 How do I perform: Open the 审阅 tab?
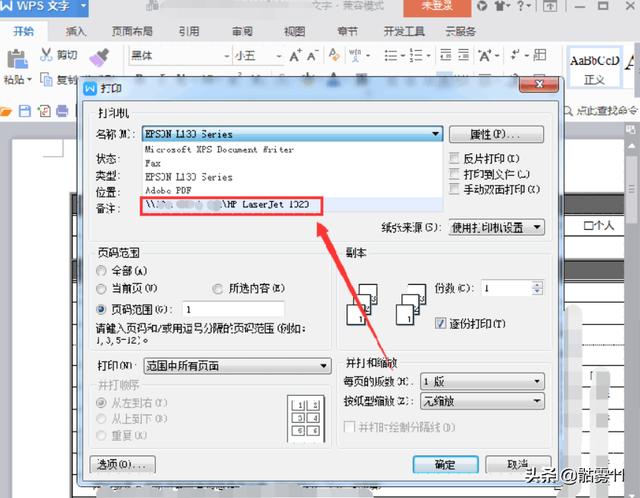(242, 31)
